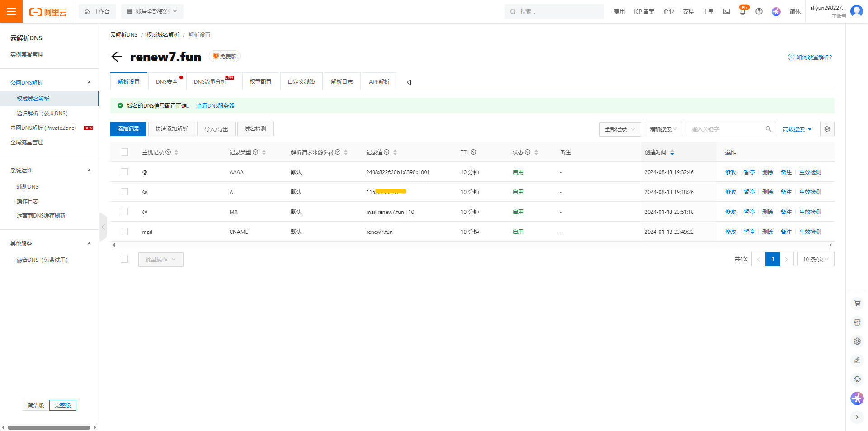Open the 全部记录 filter dropdown
This screenshot has height=431, width=868.
(x=620, y=129)
